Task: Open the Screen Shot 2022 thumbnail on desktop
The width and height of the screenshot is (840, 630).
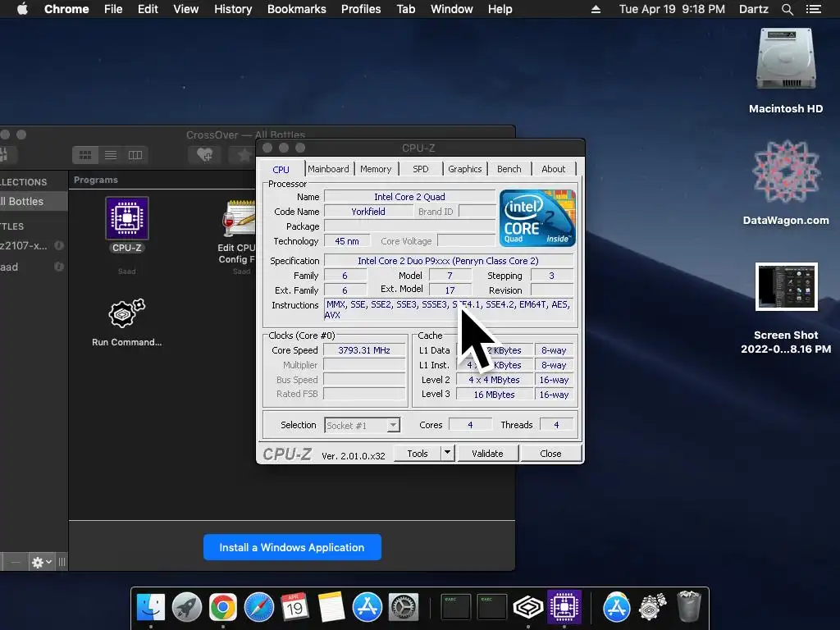Action: pyautogui.click(x=787, y=286)
